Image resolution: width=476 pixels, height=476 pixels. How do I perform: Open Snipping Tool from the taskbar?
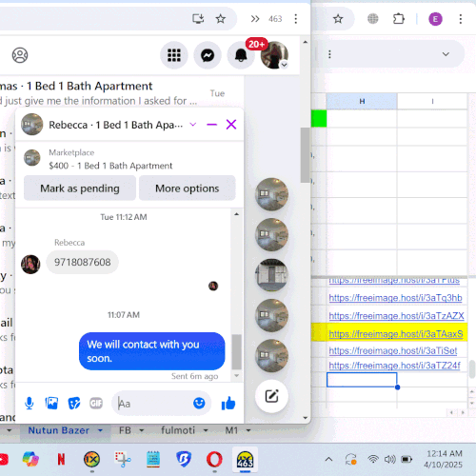click(122, 459)
